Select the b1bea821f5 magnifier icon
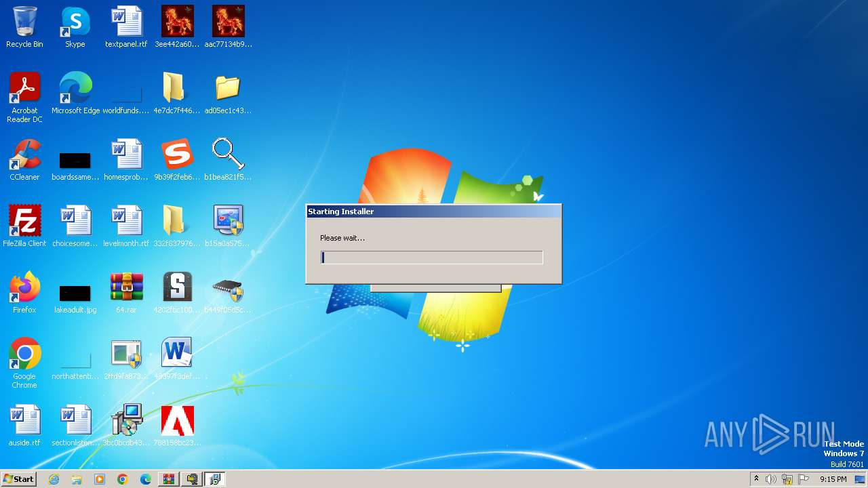This screenshot has height=488, width=868. [x=228, y=160]
